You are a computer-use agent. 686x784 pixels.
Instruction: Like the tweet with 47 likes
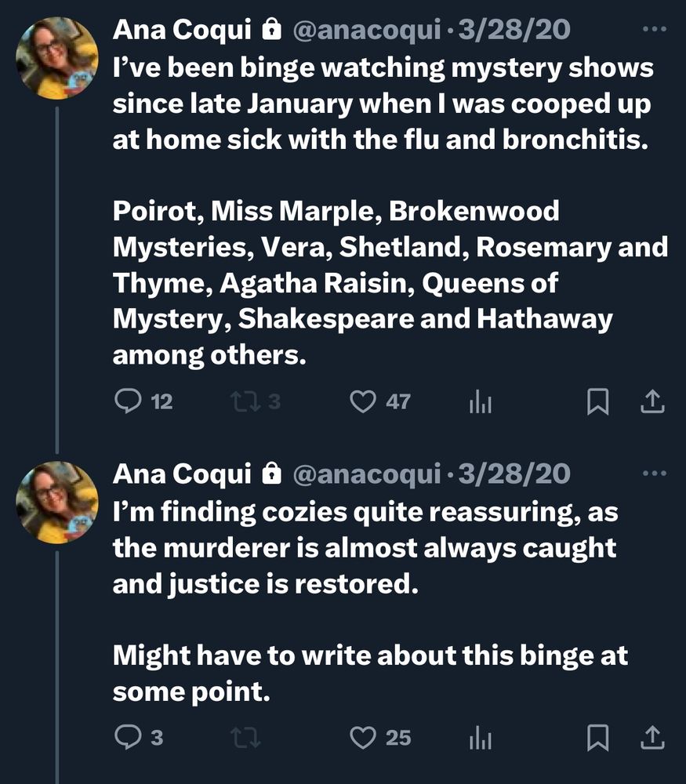point(363,402)
